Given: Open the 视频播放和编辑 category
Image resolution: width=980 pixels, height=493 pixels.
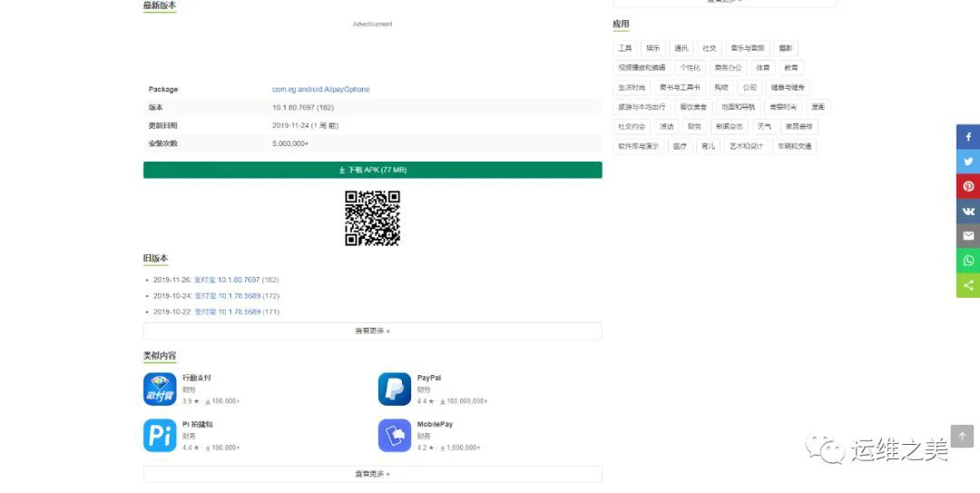Looking at the screenshot, I should pyautogui.click(x=642, y=67).
